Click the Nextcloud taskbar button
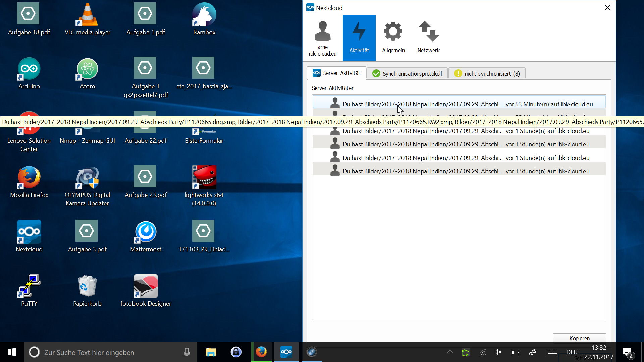The image size is (644, 362). coord(286,352)
